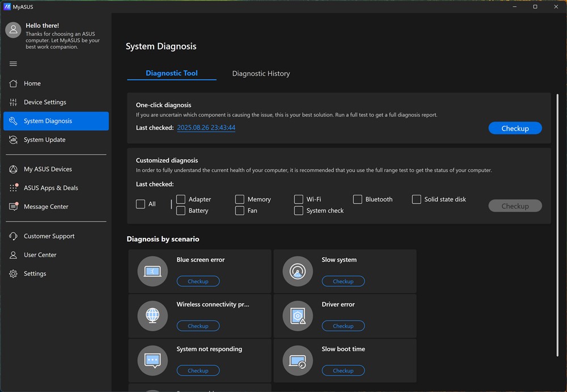Open last checked date 2025.08.26 link
567x392 pixels.
206,128
